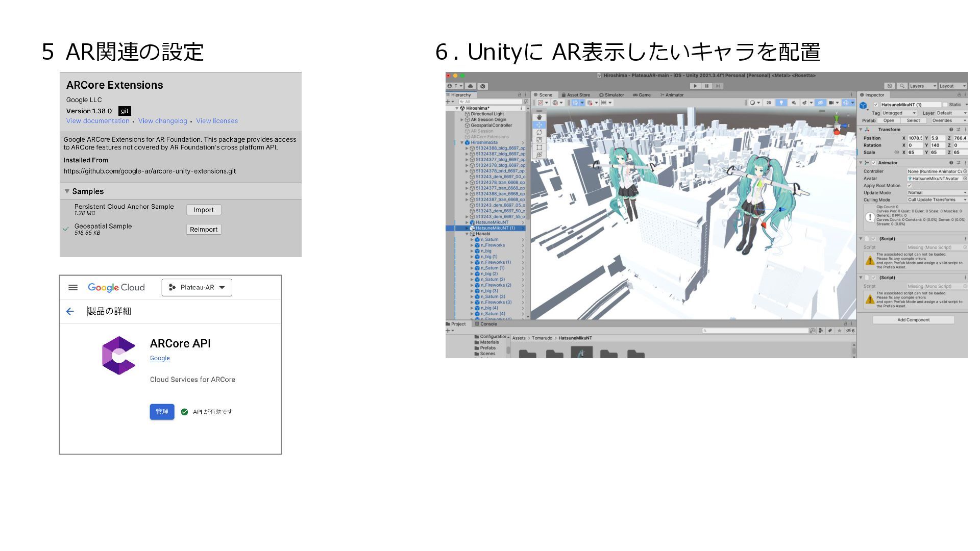Select the Transform tool in Scene view
Viewport: 980px width, 551px height.
click(x=539, y=155)
